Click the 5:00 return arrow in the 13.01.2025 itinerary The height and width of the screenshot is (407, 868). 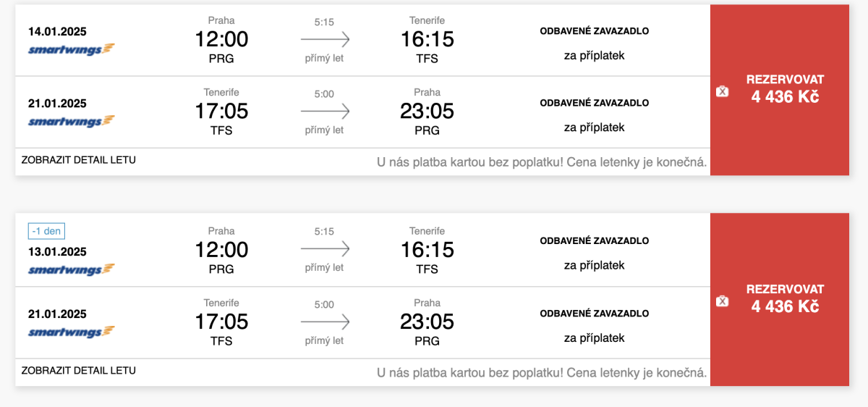point(325,322)
